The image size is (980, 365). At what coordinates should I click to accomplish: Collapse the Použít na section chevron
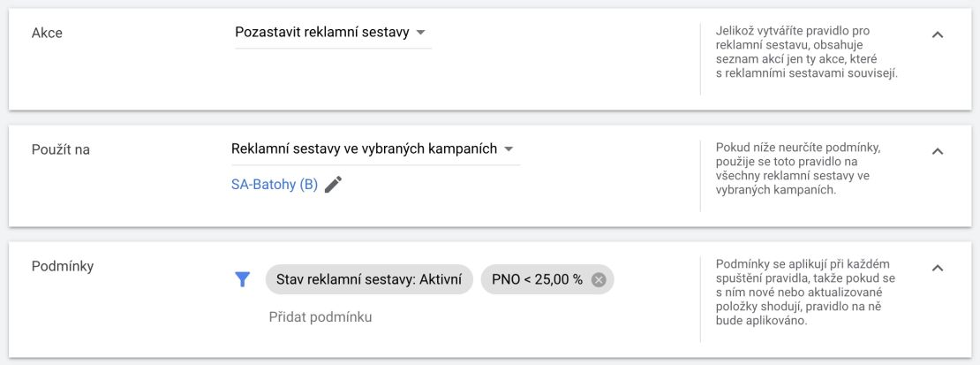click(938, 151)
